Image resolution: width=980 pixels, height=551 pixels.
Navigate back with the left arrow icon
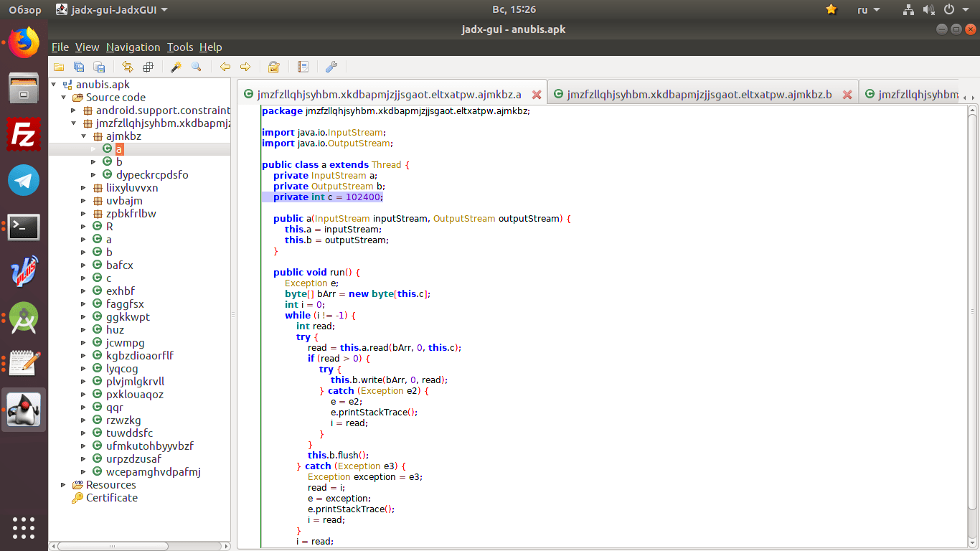coord(225,67)
